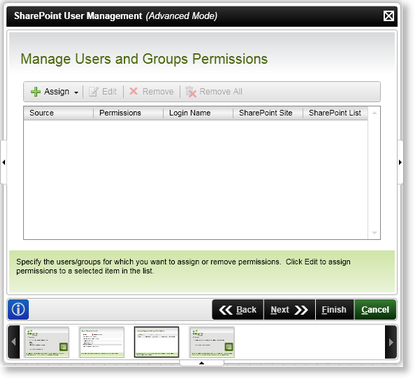This screenshot has height=379, width=415.
Task: Click the SharePoint List column header
Action: tap(335, 113)
